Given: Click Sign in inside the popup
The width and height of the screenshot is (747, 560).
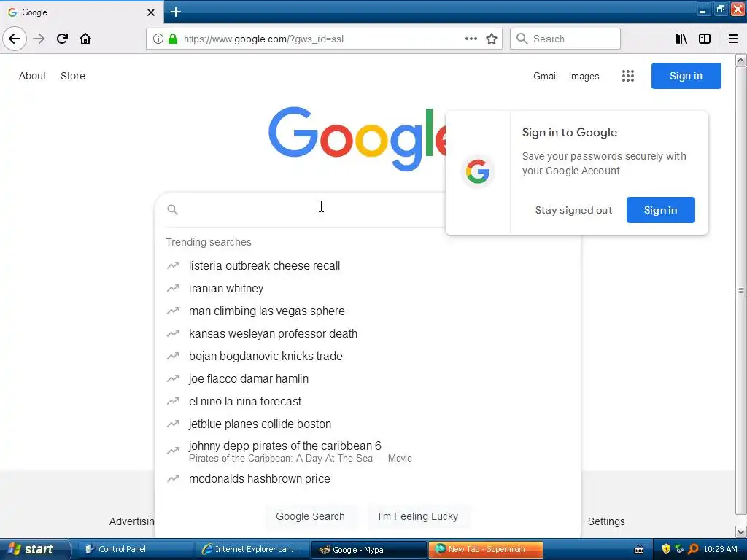Looking at the screenshot, I should pos(660,210).
